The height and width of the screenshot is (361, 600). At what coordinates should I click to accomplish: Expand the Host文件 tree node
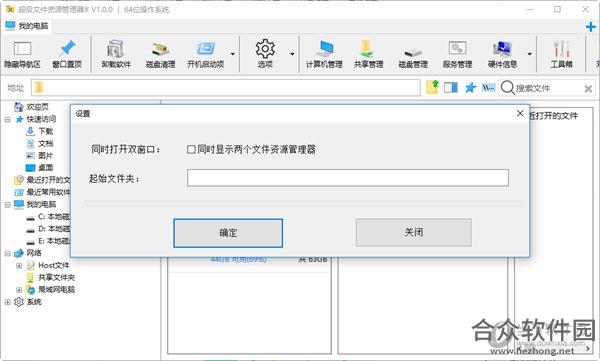pyautogui.click(x=19, y=265)
